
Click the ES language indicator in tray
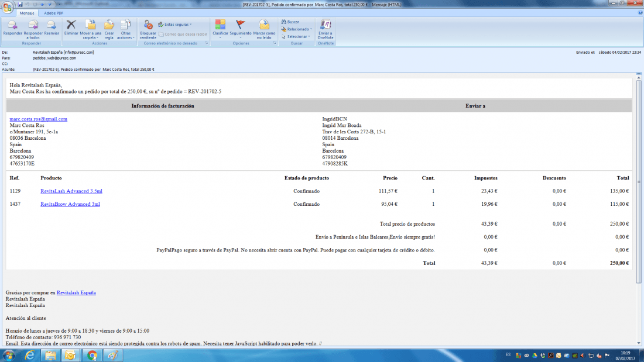coord(508,355)
